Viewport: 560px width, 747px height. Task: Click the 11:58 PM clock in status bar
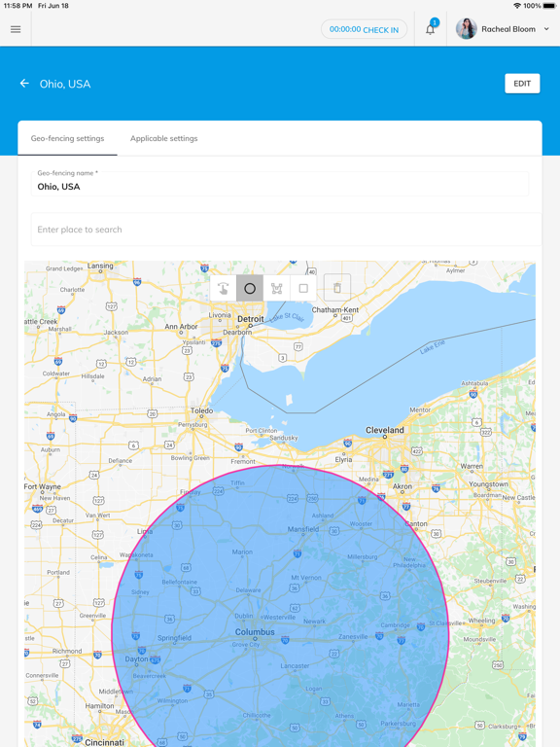(x=17, y=6)
